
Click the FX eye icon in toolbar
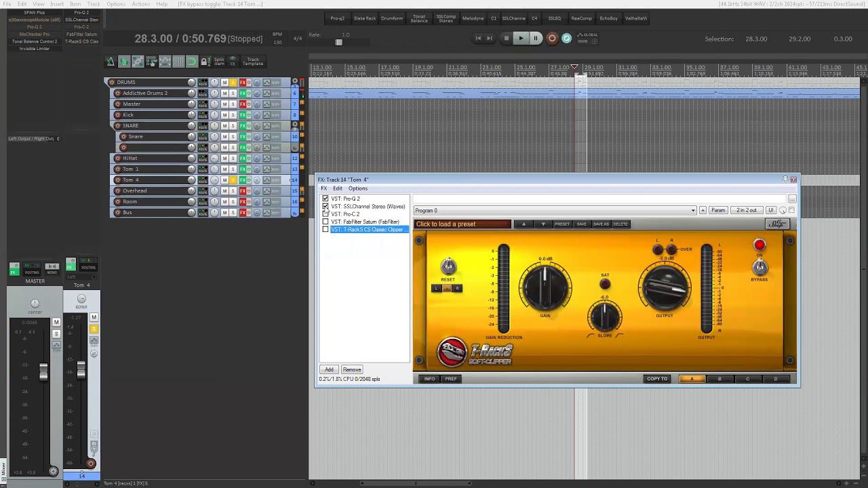point(233,62)
